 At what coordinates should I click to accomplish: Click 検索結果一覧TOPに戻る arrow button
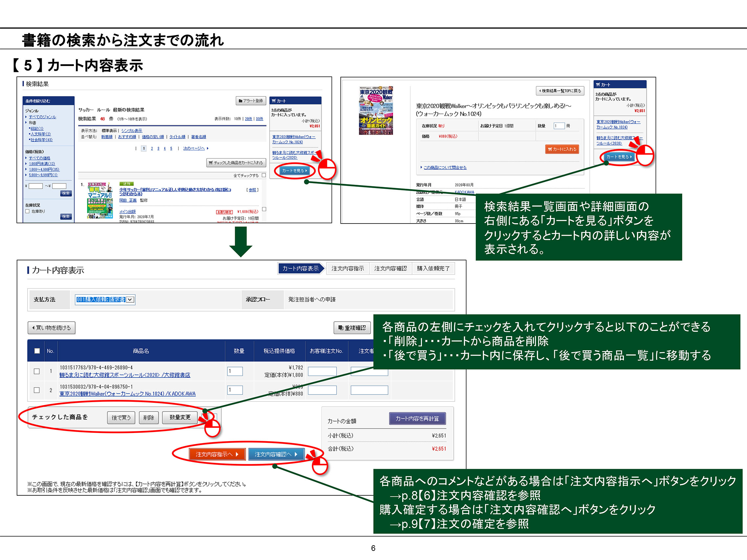tap(560, 91)
